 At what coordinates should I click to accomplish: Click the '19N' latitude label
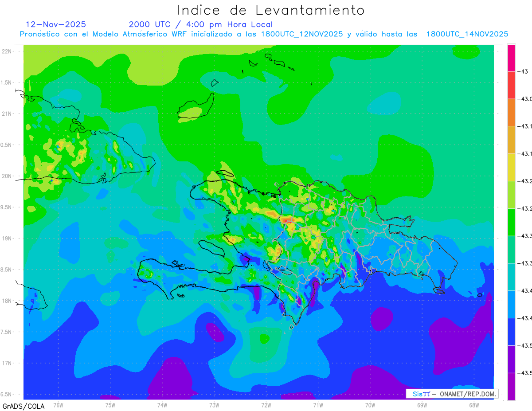coord(8,238)
